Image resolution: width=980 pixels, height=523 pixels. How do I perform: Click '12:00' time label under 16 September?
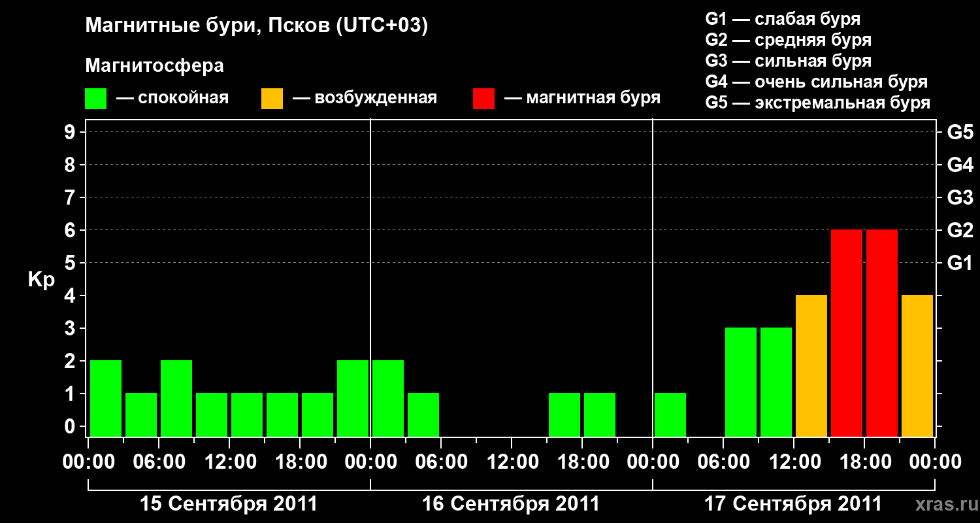(x=512, y=462)
